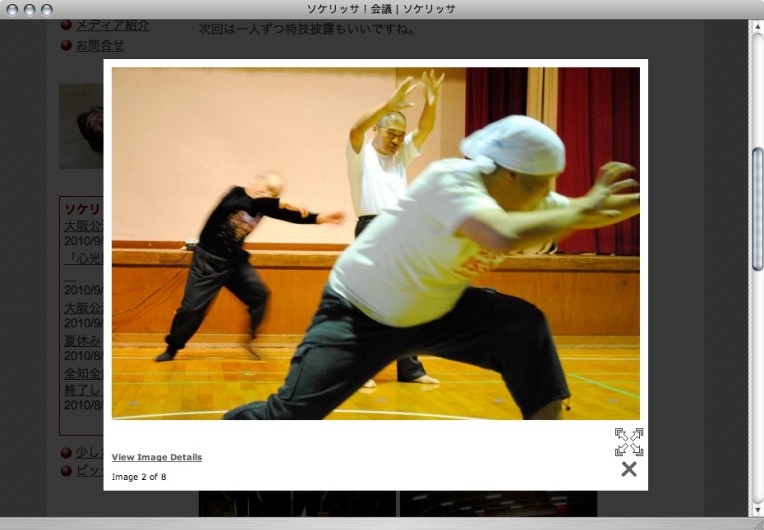
Task: Click the red bullet beside お問合せ
Action: click(66, 45)
